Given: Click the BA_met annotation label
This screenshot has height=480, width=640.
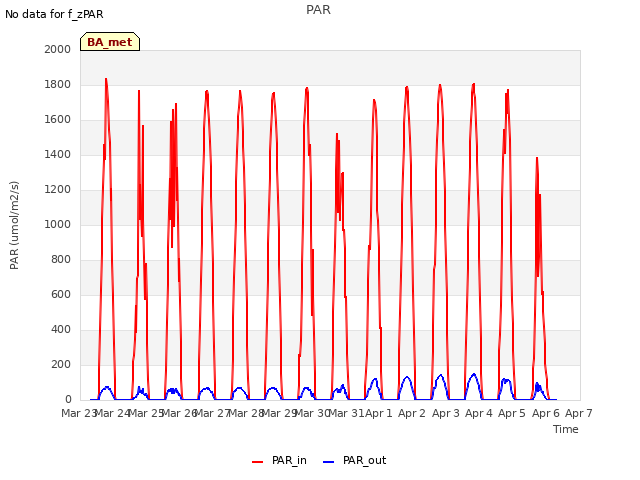Looking at the screenshot, I should pos(110,42).
